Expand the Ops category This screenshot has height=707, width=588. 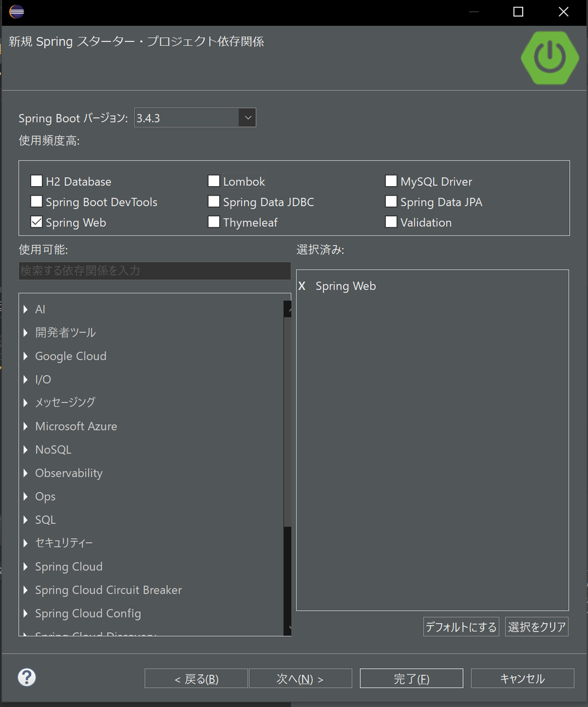tap(26, 496)
